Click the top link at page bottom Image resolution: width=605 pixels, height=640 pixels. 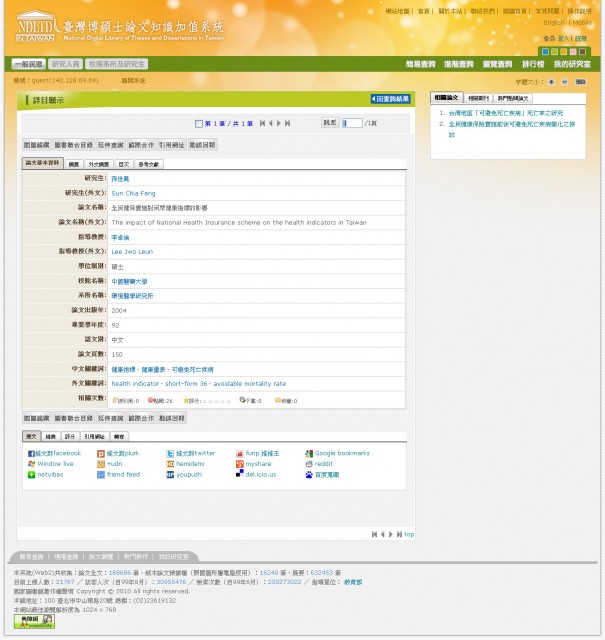pyautogui.click(x=409, y=534)
